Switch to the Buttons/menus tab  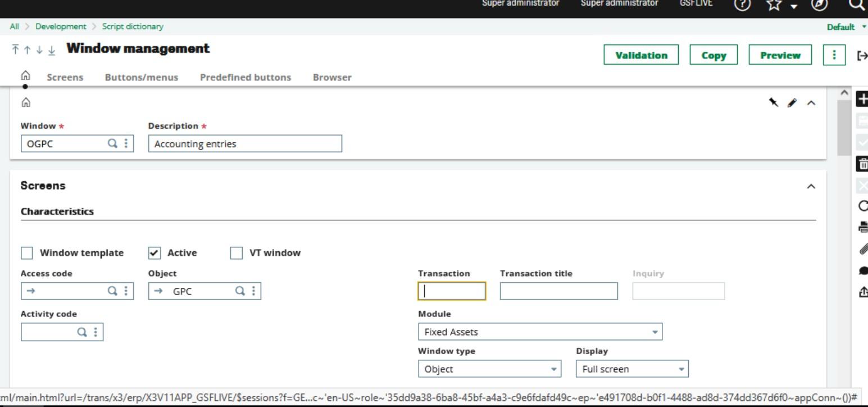142,78
